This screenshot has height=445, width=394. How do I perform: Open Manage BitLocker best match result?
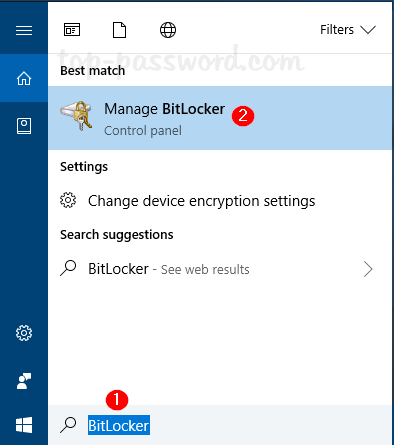(220, 118)
